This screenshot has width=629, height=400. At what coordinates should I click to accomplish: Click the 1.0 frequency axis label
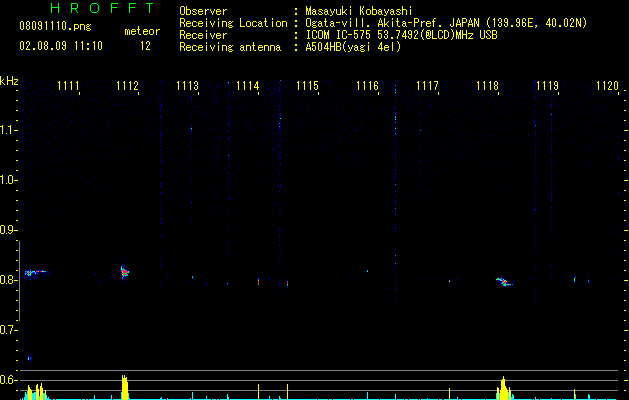(8, 180)
